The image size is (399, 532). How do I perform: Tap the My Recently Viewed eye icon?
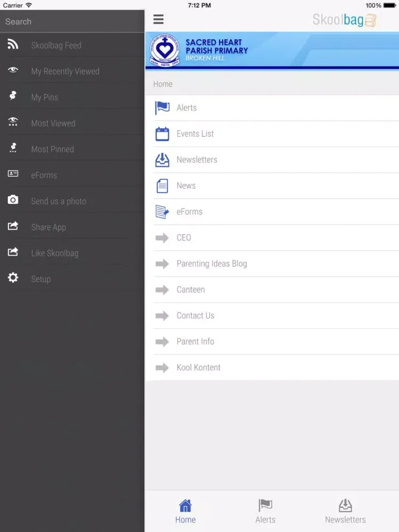(13, 70)
